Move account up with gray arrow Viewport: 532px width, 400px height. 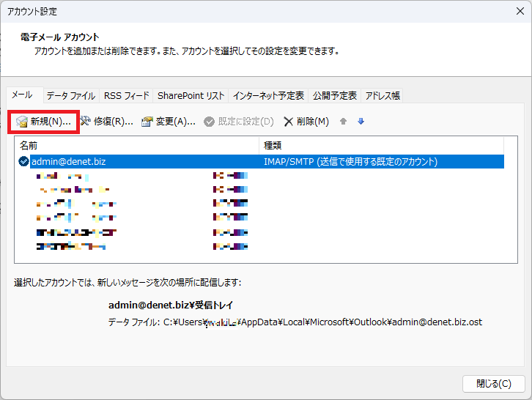(x=343, y=122)
